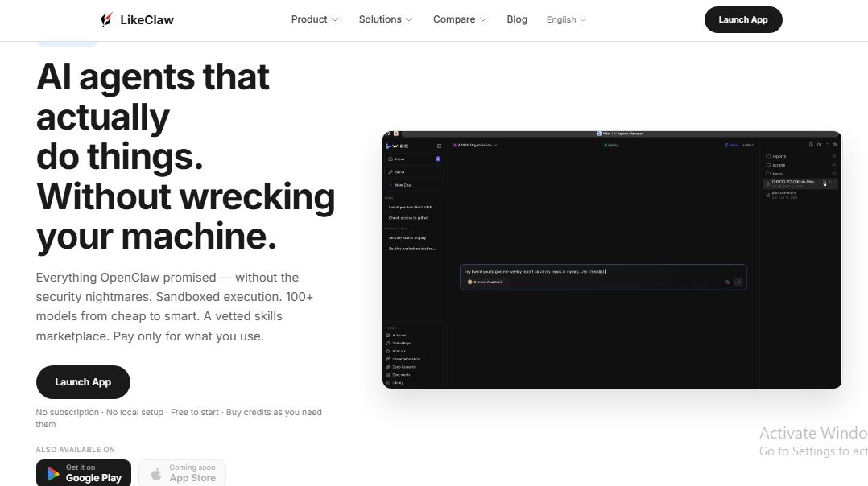Screen dimensions: 868x486
Task: Click the Coming soon App Store badge
Action: tap(182, 473)
